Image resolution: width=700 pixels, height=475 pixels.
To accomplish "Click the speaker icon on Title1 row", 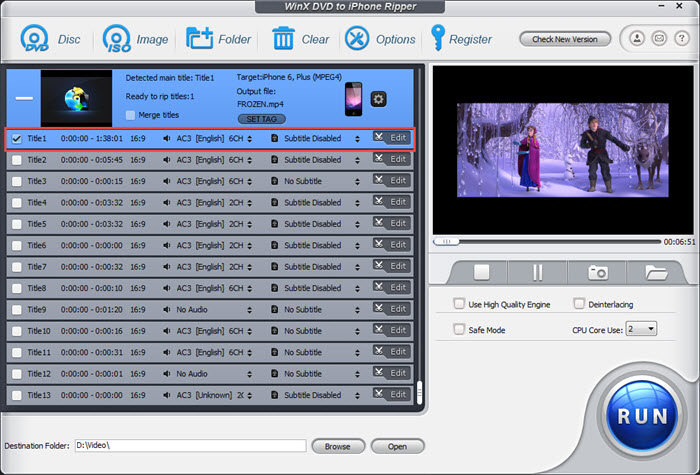I will pyautogui.click(x=167, y=139).
